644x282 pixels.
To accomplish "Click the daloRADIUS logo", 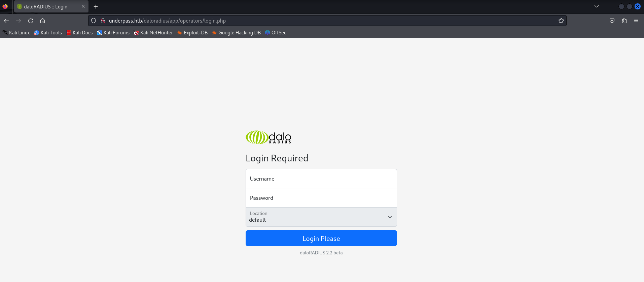I will pos(269,137).
